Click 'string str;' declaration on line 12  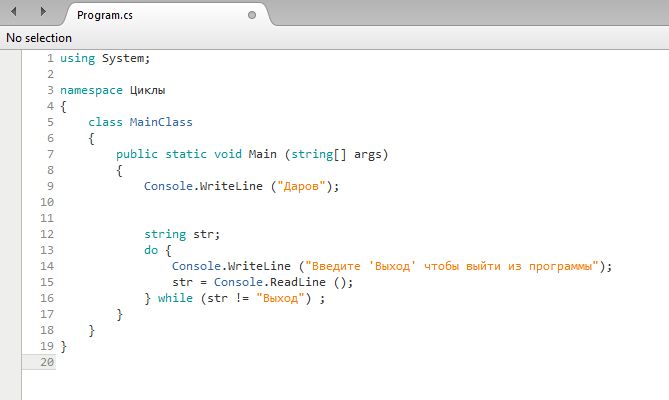(182, 234)
